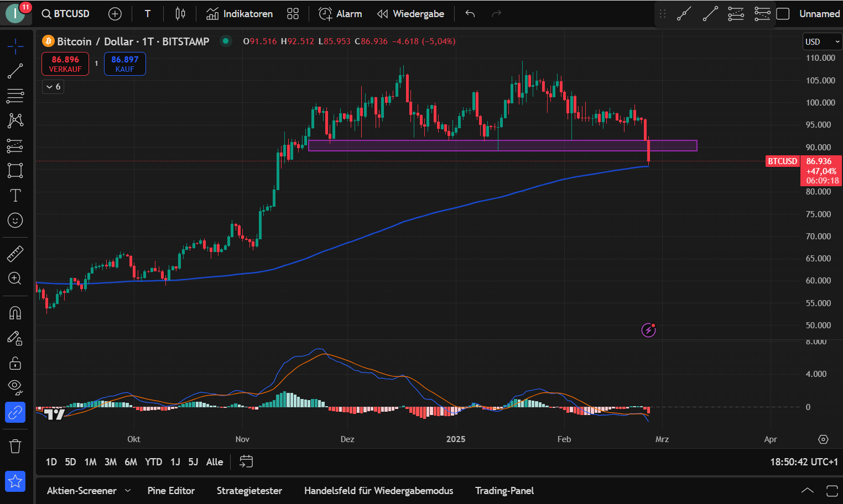843x504 pixels.
Task: Remove objects with trash icon
Action: click(x=15, y=447)
